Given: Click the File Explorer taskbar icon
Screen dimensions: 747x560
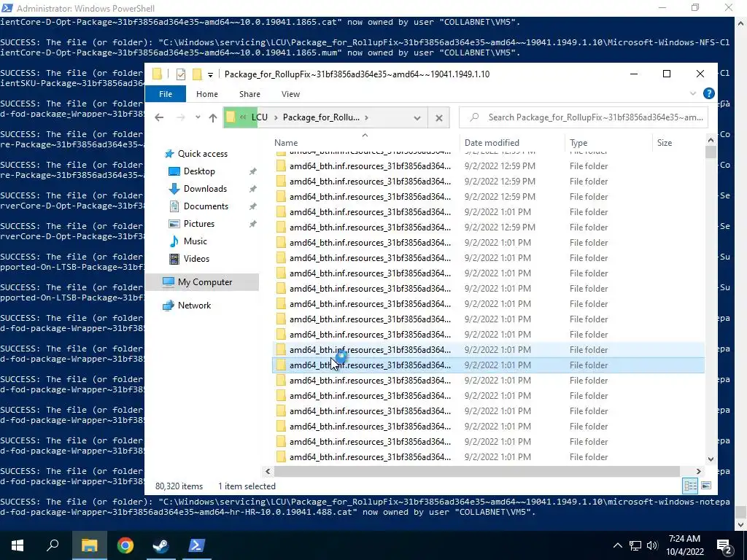Looking at the screenshot, I should 89,545.
